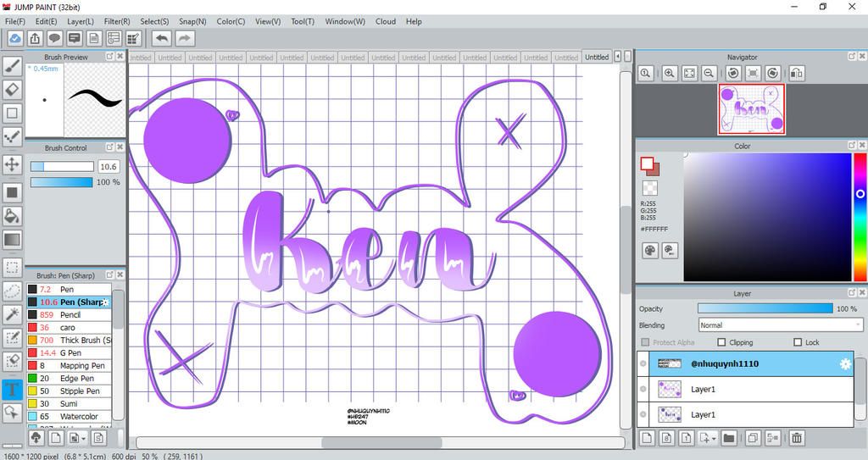The width and height of the screenshot is (868, 460).
Task: Select the Watercolor brush
Action: pos(70,416)
